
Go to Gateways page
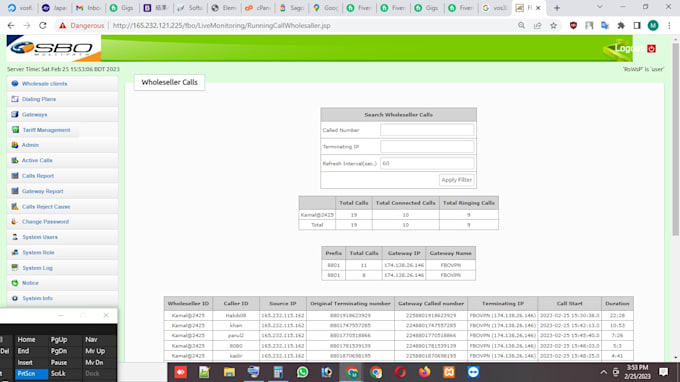click(x=35, y=114)
